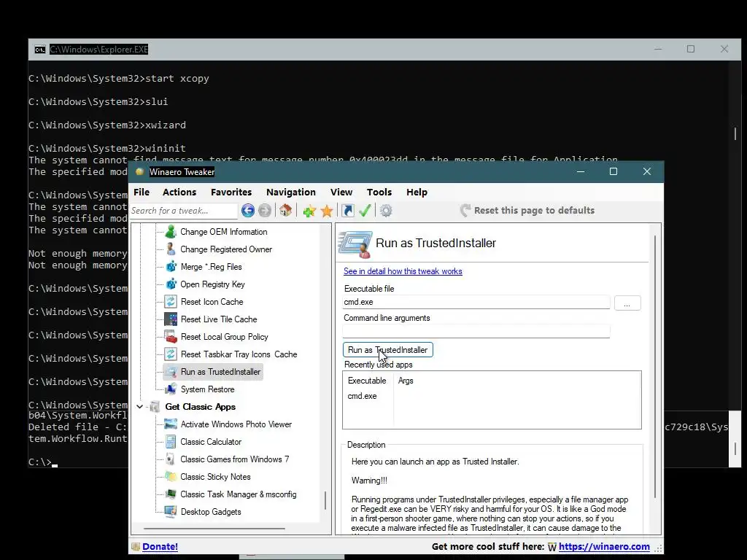Click the Change OEM Information icon

171,232
